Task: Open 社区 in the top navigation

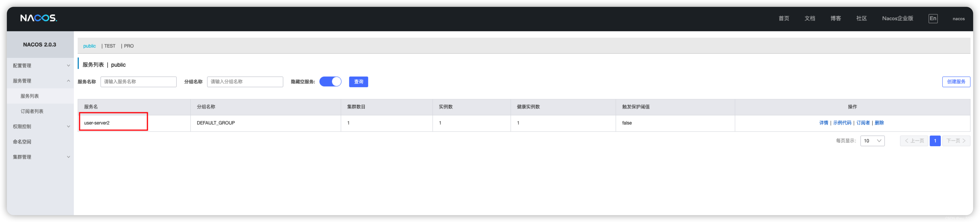Action: pos(861,18)
